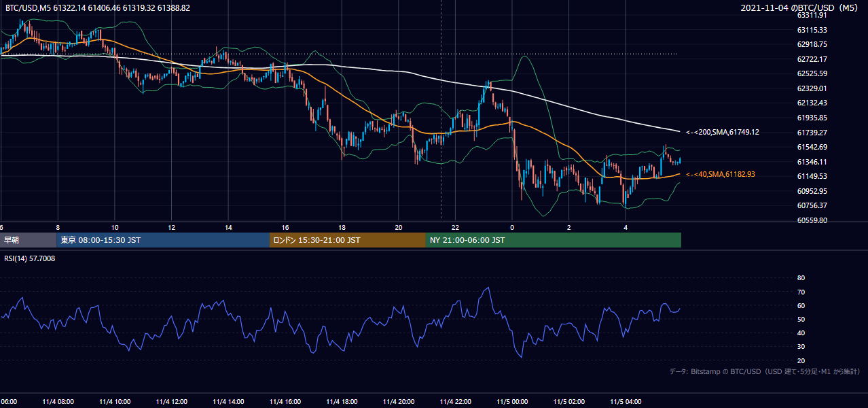This screenshot has width=868, height=408.
Task: Click price axis value 62525.59
Action: tap(812, 73)
